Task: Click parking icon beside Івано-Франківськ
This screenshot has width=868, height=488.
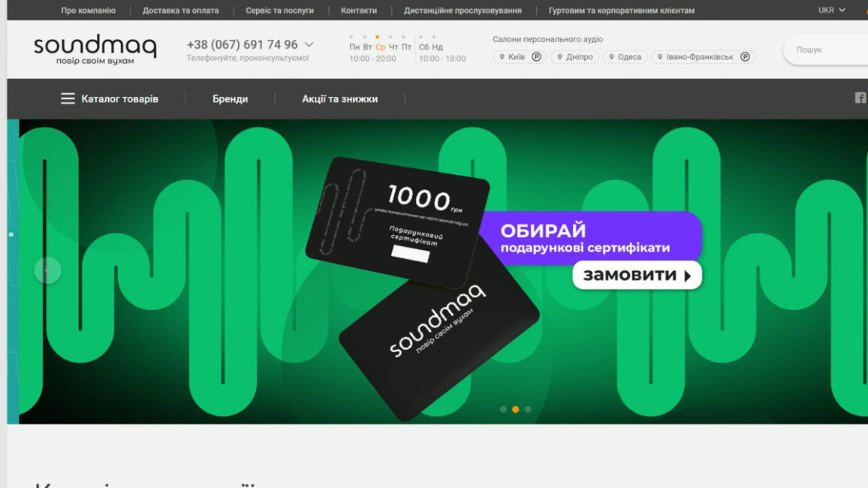Action: click(745, 56)
